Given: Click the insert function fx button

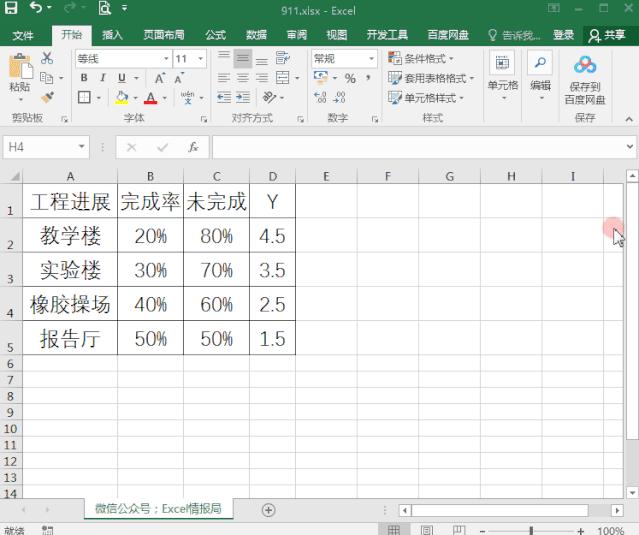Looking at the screenshot, I should [193, 147].
